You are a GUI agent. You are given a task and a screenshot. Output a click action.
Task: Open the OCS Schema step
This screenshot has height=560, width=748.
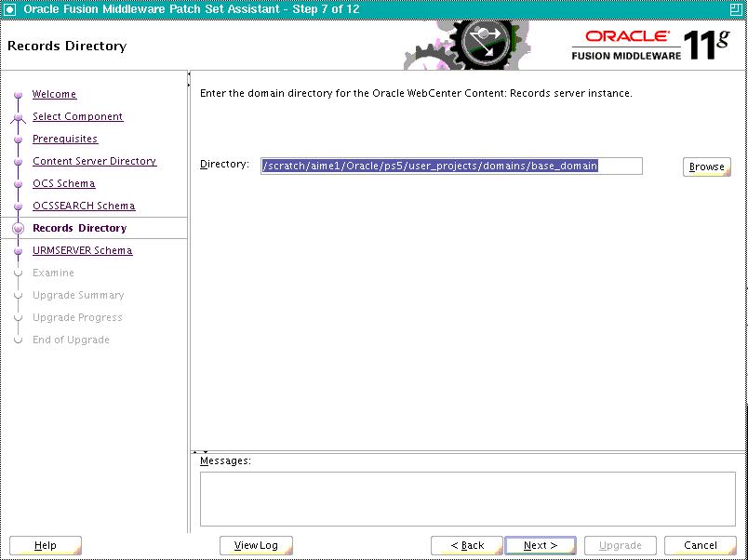pyautogui.click(x=64, y=183)
